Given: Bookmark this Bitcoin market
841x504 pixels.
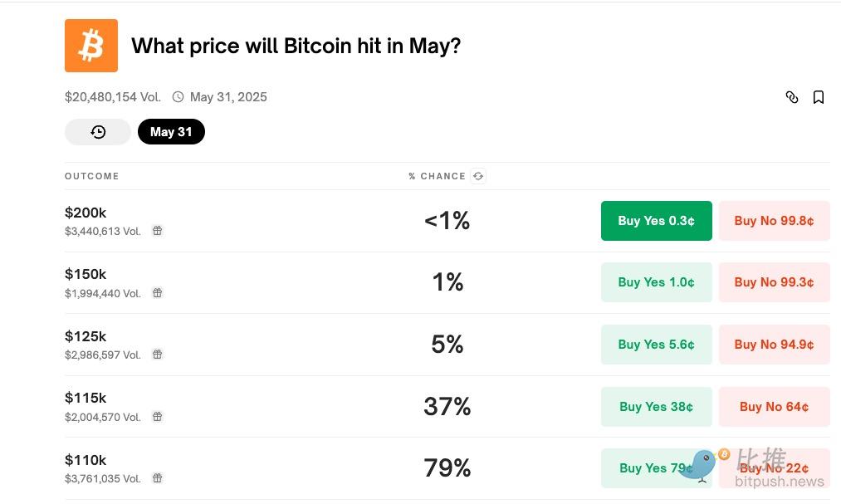Looking at the screenshot, I should point(819,97).
